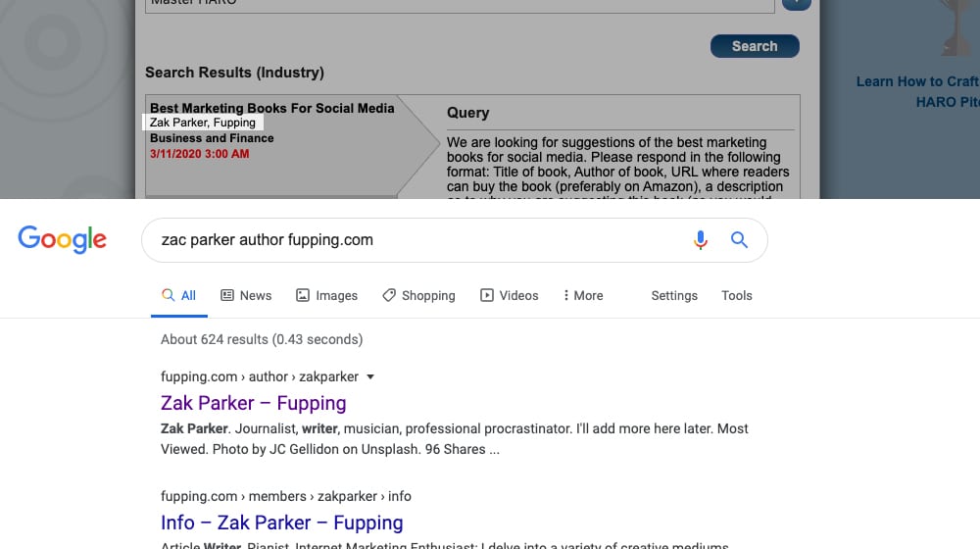The width and height of the screenshot is (980, 549).
Task: Click 'Learn How to Craft' HARO link
Action: [x=917, y=82]
